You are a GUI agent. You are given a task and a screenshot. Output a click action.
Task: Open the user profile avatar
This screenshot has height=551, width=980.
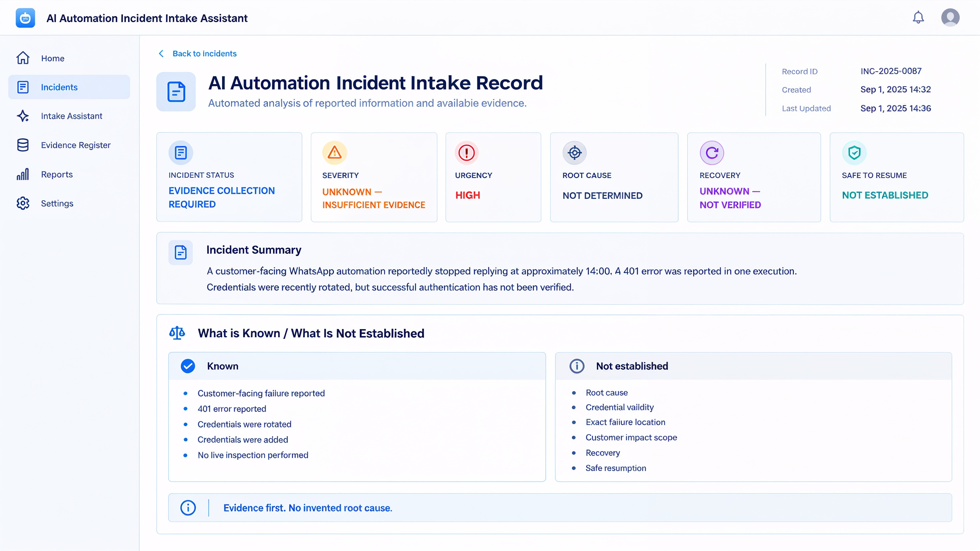[950, 17]
